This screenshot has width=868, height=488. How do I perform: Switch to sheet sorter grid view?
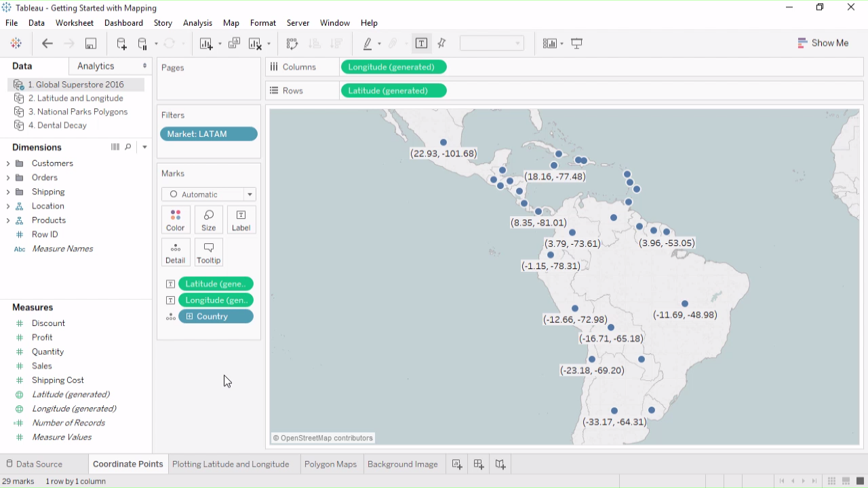click(x=831, y=481)
